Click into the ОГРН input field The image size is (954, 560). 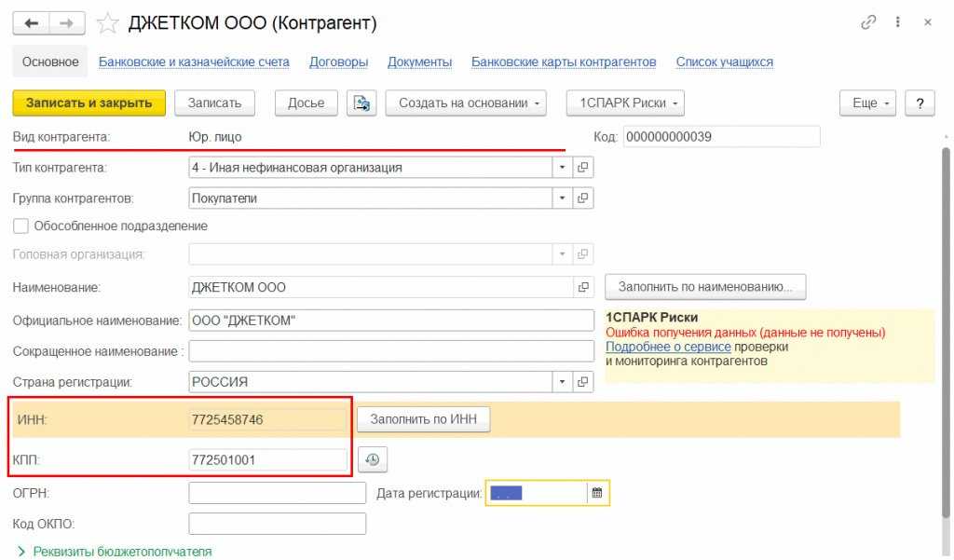coord(277,493)
